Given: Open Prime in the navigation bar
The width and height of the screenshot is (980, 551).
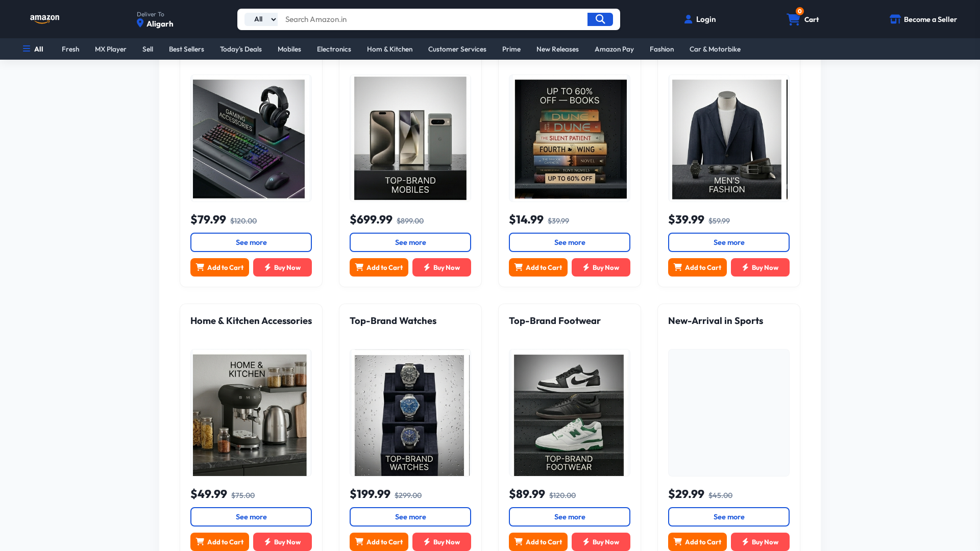Looking at the screenshot, I should click(x=511, y=49).
